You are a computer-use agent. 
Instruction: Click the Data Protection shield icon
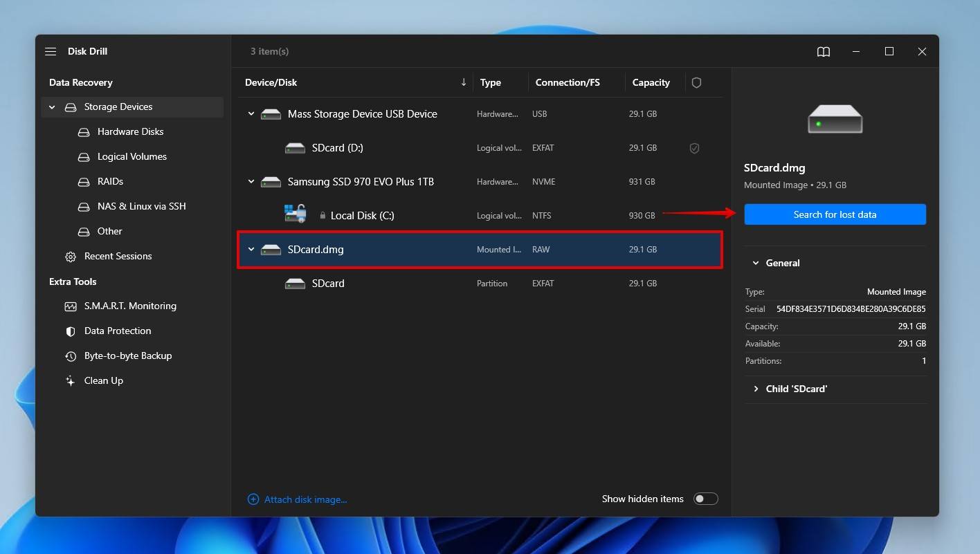coord(71,331)
